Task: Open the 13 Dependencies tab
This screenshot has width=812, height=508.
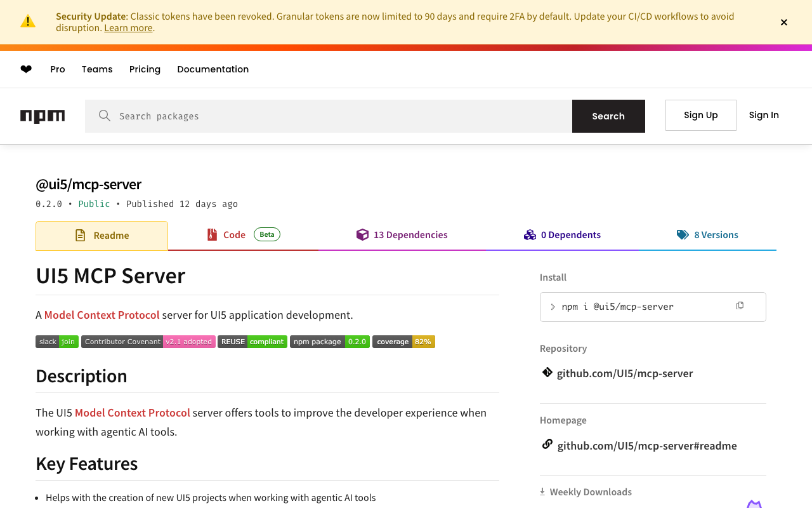Action: 402,235
